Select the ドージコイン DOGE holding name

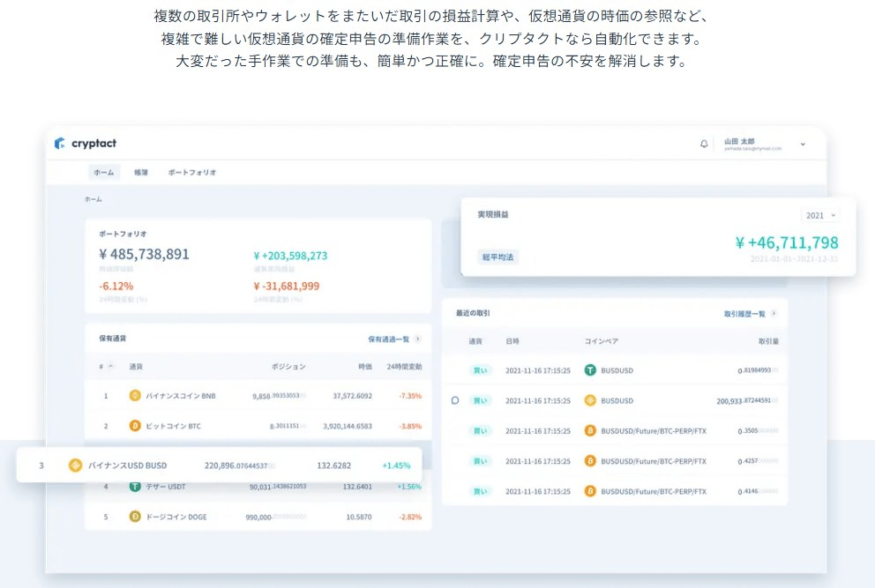click(x=176, y=517)
